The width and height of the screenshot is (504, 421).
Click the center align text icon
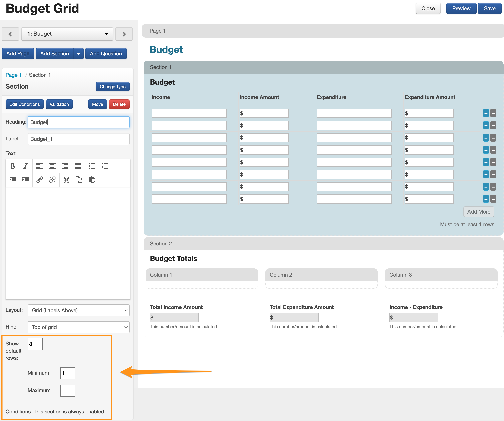pyautogui.click(x=52, y=166)
